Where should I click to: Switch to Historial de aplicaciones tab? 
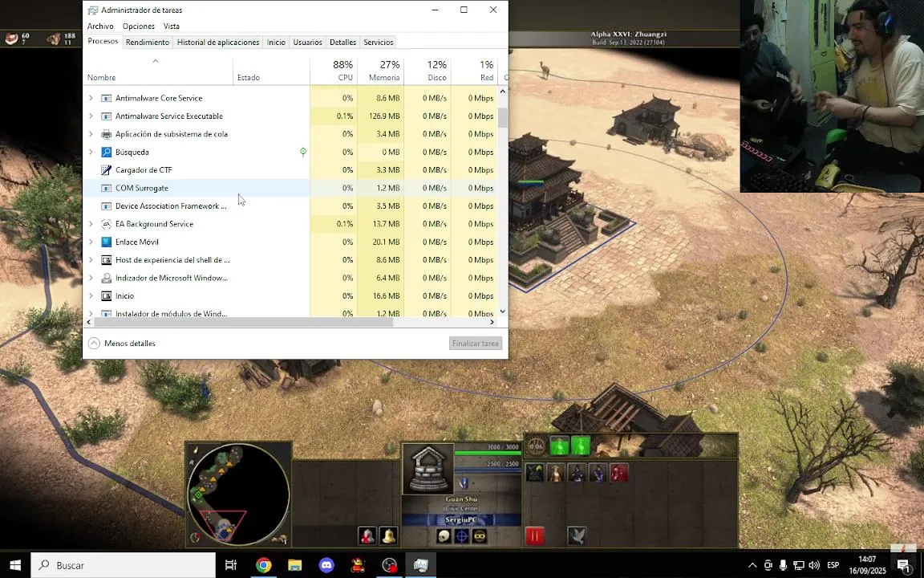pyautogui.click(x=218, y=42)
